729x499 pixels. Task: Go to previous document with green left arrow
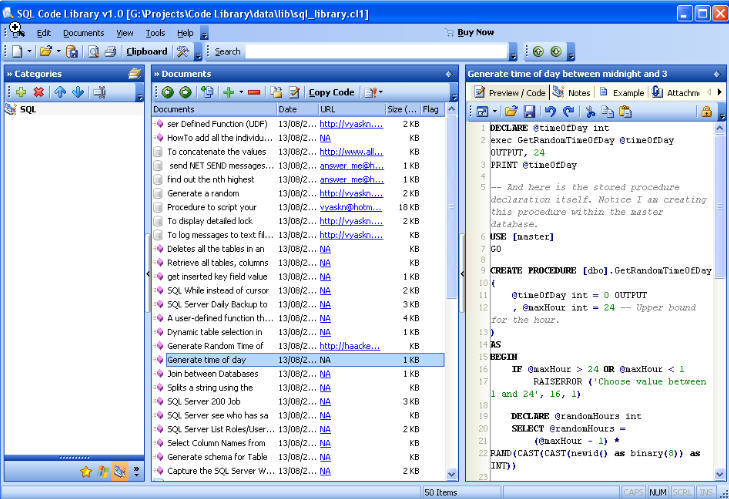(x=168, y=93)
